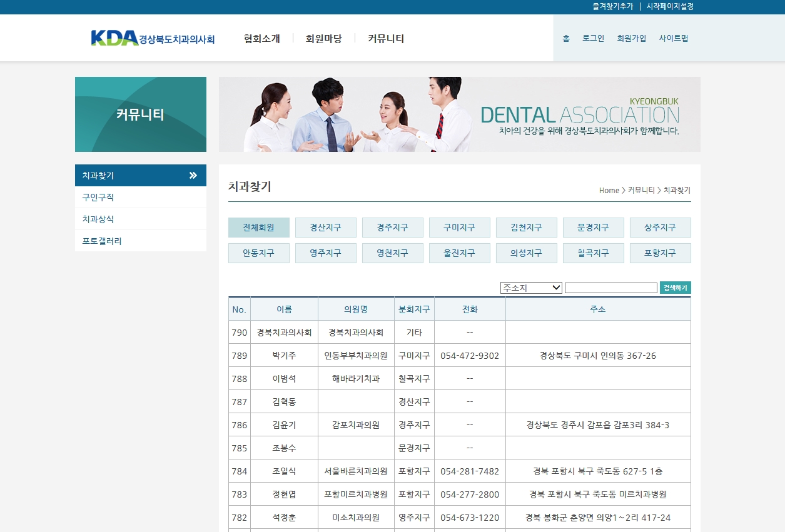
Task: Click the 이름 column header
Action: (x=285, y=309)
